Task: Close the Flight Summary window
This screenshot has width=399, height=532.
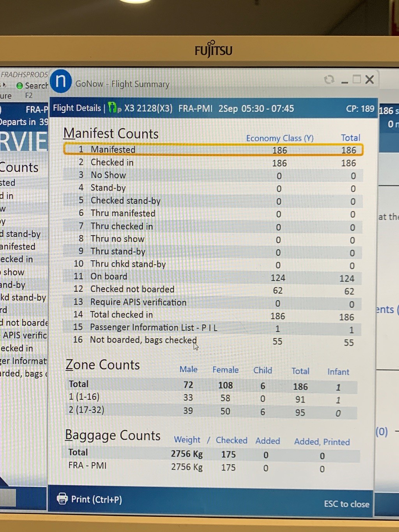Action: (369, 80)
